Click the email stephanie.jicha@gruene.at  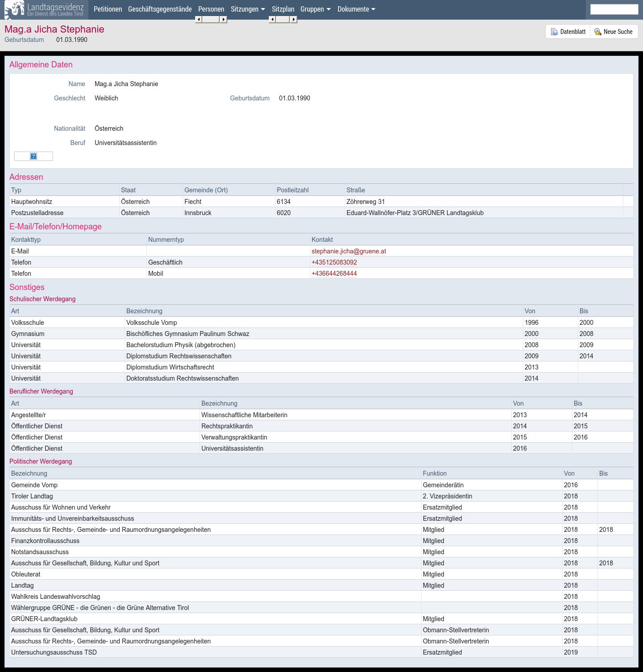[349, 251]
